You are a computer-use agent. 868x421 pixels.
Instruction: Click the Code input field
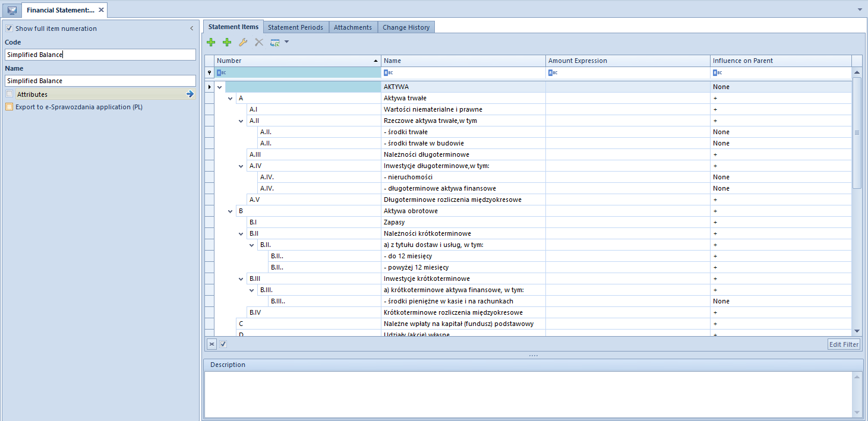(x=100, y=55)
